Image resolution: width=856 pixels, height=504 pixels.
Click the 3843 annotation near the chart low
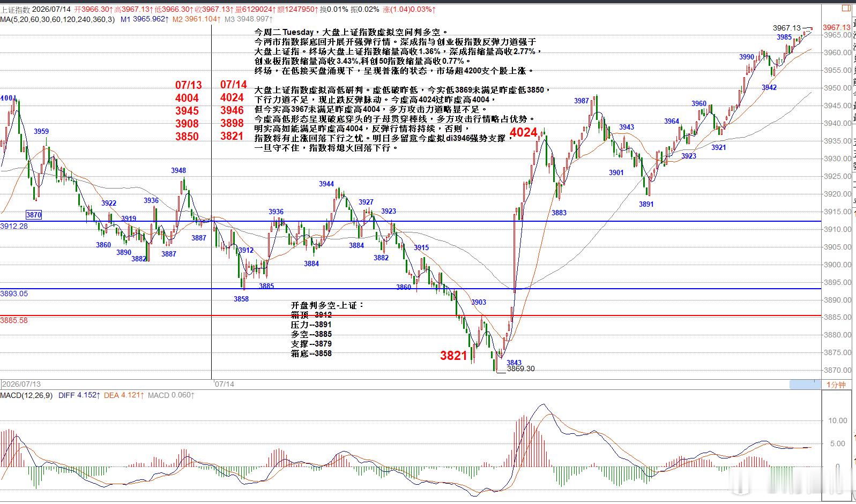pyautogui.click(x=514, y=363)
